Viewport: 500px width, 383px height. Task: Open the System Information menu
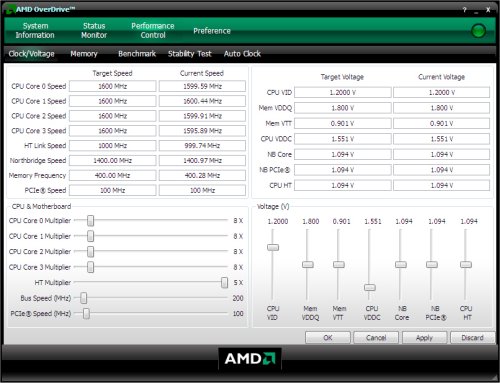(x=35, y=31)
